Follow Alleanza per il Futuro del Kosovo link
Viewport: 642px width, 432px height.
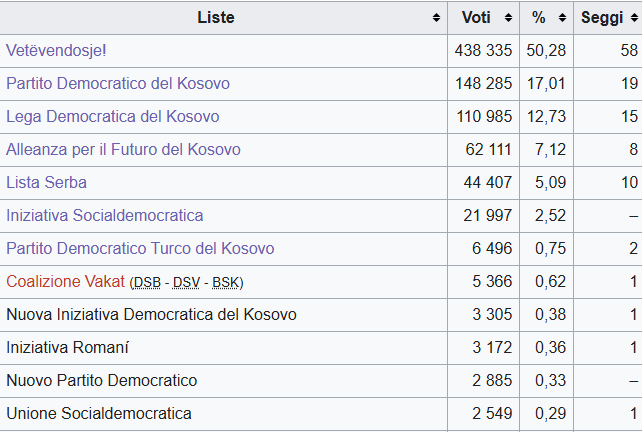pyautogui.click(x=123, y=149)
